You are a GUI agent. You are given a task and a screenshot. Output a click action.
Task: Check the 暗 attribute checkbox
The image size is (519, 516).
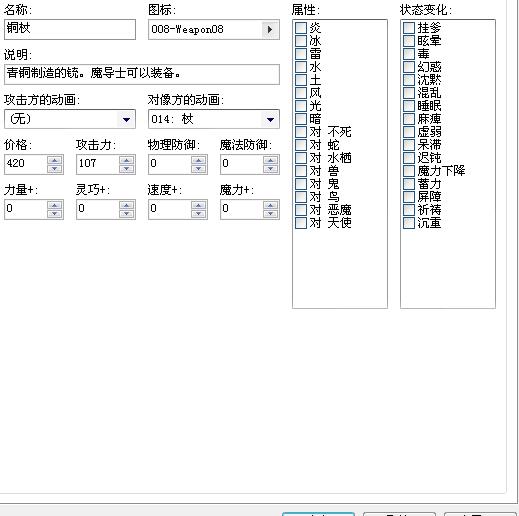coord(301,119)
